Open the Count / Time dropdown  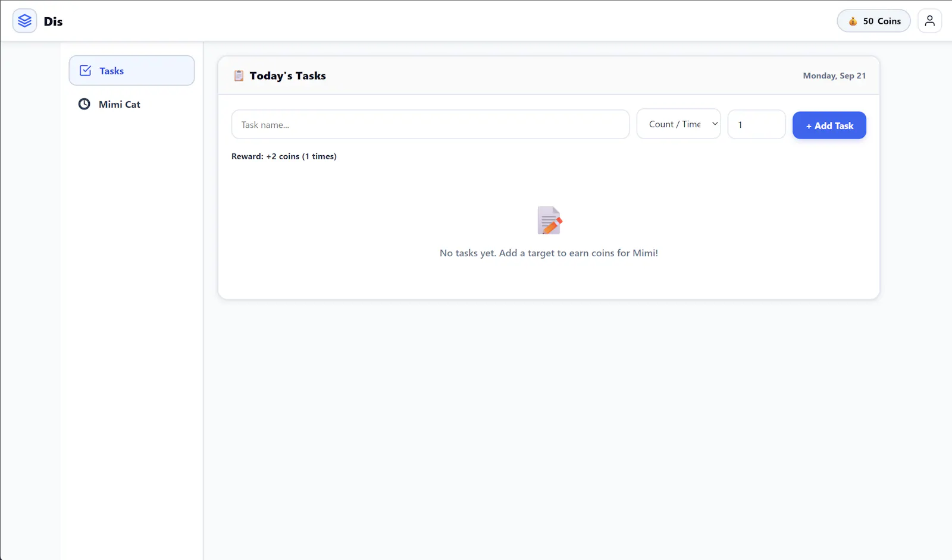click(678, 124)
